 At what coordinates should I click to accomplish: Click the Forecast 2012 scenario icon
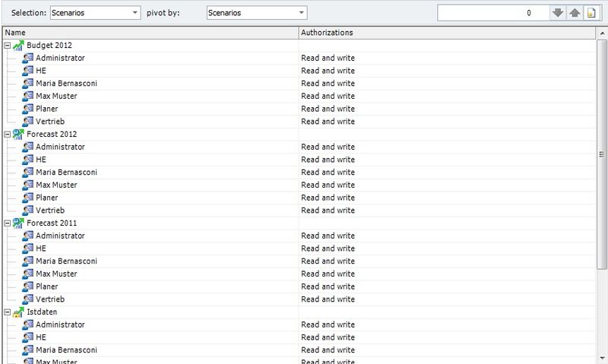click(x=17, y=135)
